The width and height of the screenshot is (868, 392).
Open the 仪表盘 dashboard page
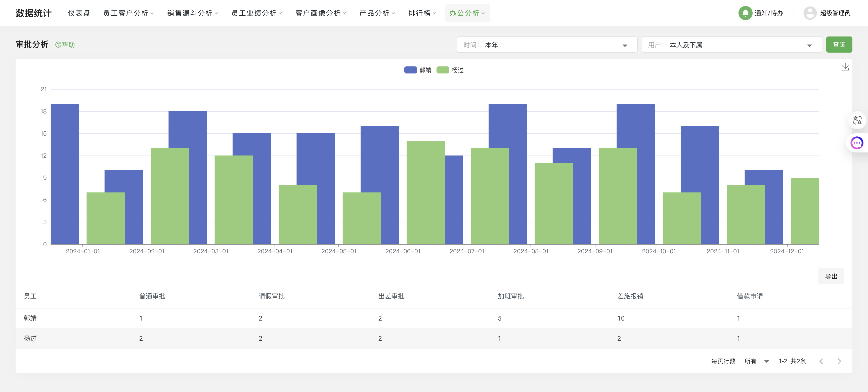point(79,13)
